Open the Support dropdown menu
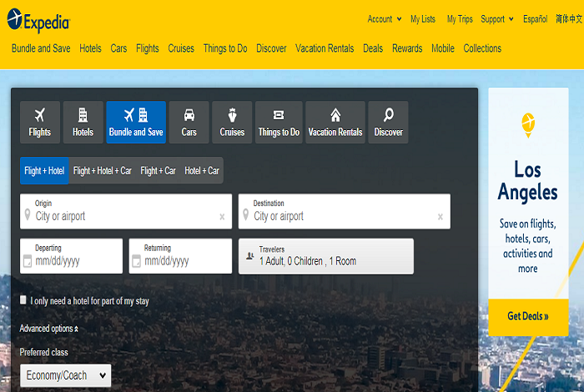This screenshot has height=392, width=584. tap(497, 19)
